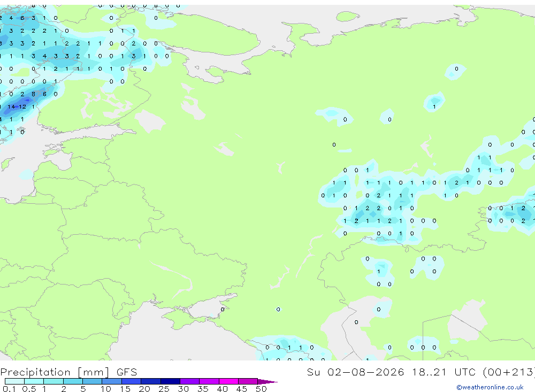Click legend scale label '35'
Viewport: 535px width, 392px height.
pos(203,389)
